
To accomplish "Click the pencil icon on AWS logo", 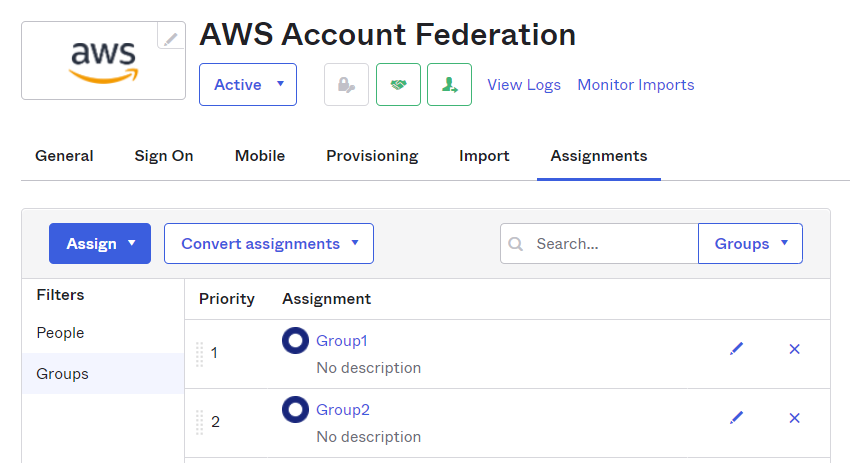I will (x=171, y=38).
